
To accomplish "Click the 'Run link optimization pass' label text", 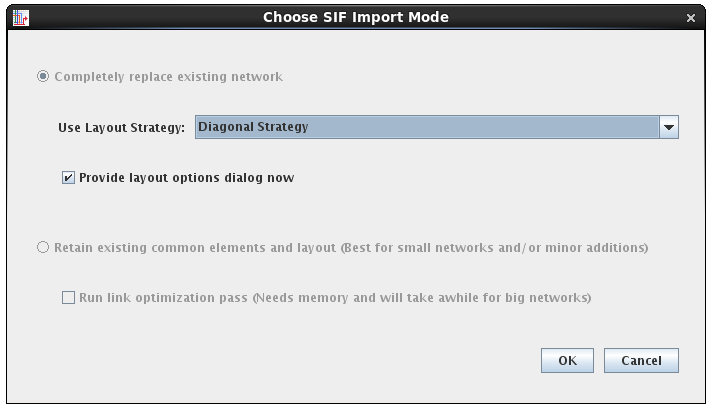I will click(164, 297).
